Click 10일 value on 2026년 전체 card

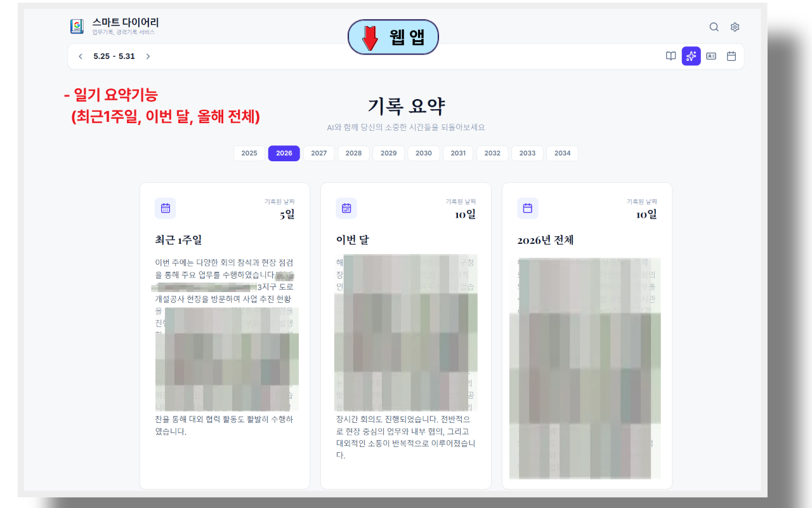(x=647, y=215)
